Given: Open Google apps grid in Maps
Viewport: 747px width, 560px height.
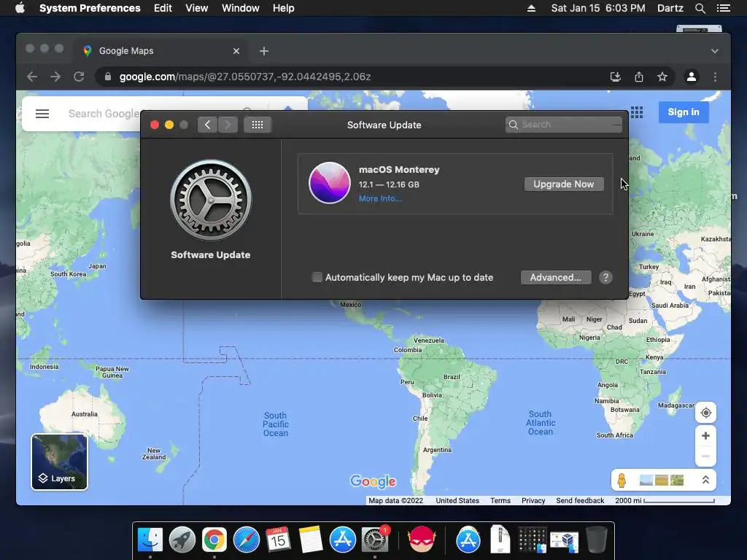Looking at the screenshot, I should 637,112.
